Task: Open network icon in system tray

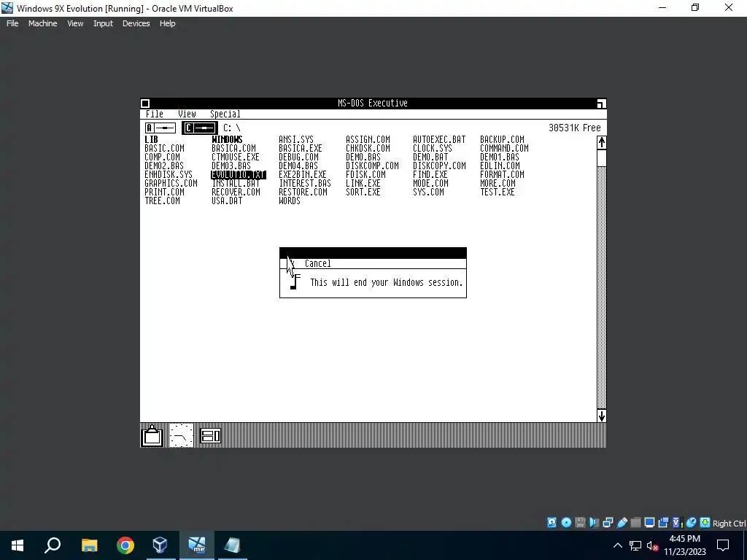Action: click(x=635, y=545)
